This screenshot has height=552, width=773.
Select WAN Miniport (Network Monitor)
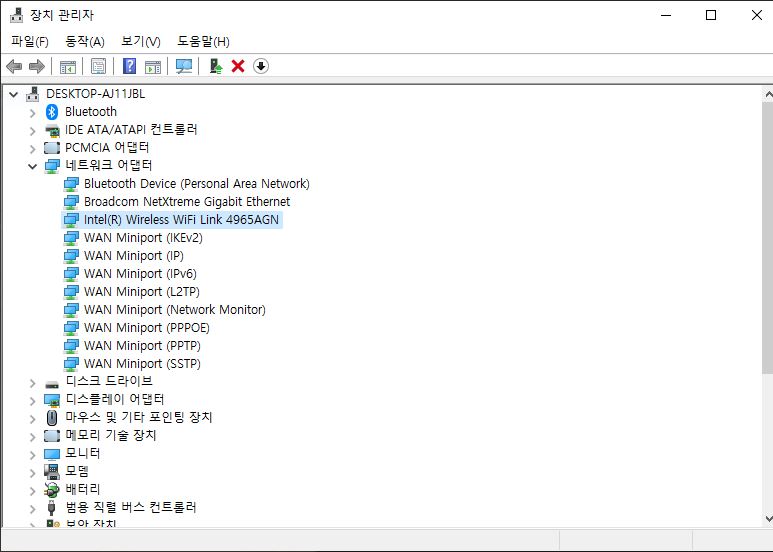[175, 310]
